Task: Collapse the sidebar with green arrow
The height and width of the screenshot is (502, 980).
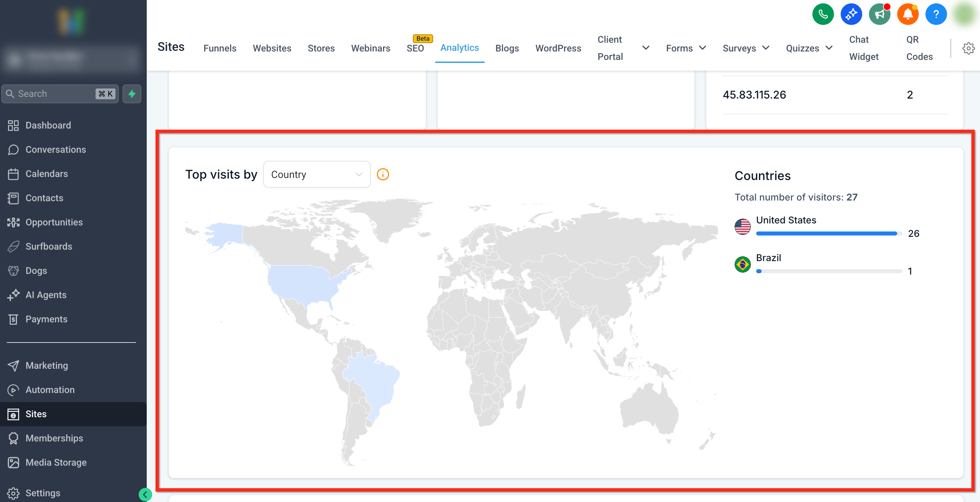Action: point(145,494)
